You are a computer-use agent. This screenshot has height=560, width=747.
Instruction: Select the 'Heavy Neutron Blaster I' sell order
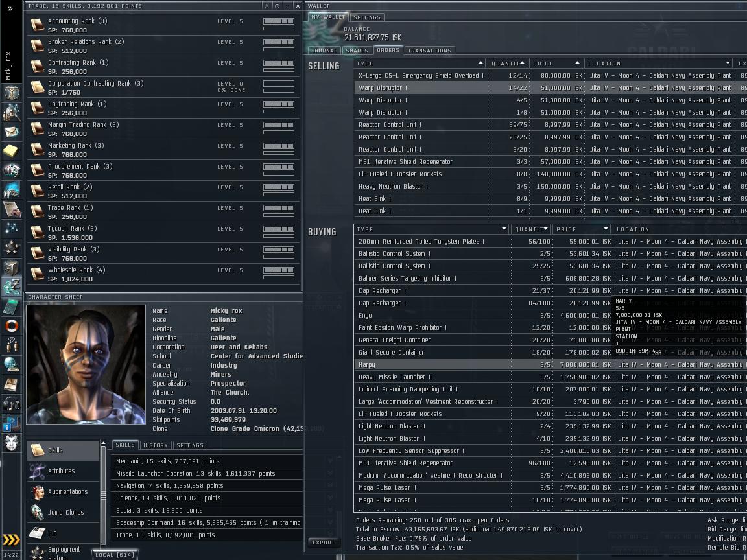(551, 186)
